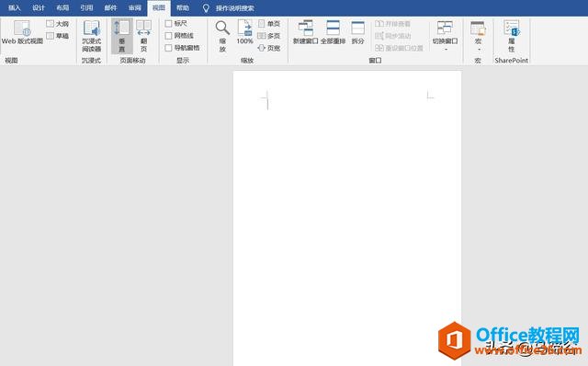The width and height of the screenshot is (588, 366).
Task: Click 并排查看 view side by side
Action: pos(392,24)
